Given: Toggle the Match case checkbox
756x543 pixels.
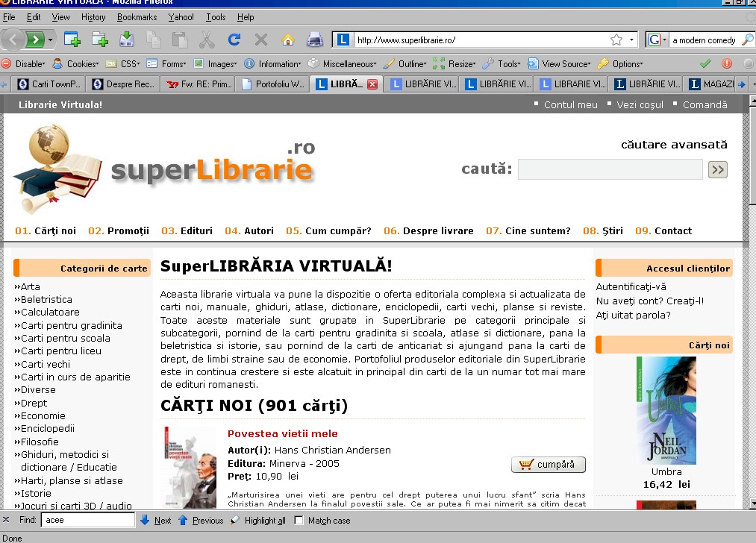Looking at the screenshot, I should (299, 521).
